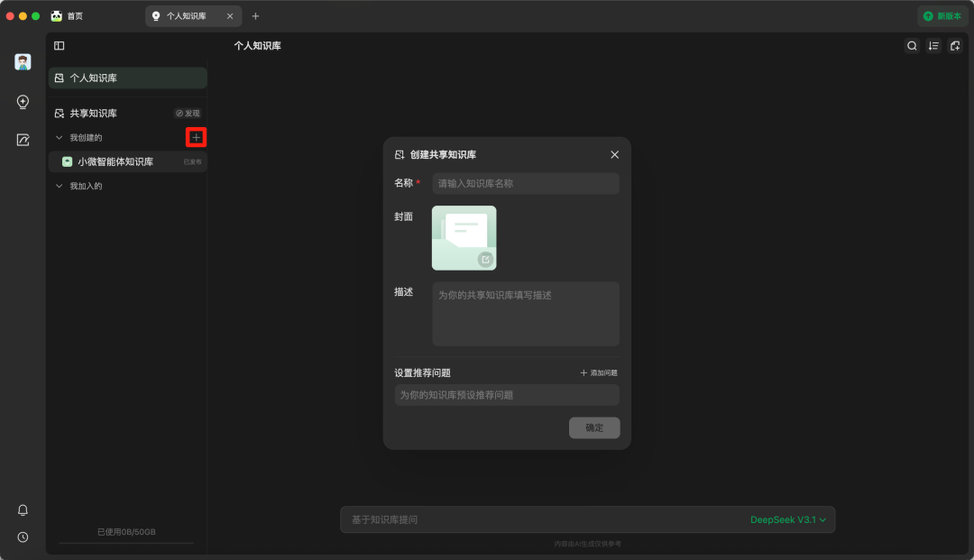Click 添加问题 to add a question

click(599, 372)
